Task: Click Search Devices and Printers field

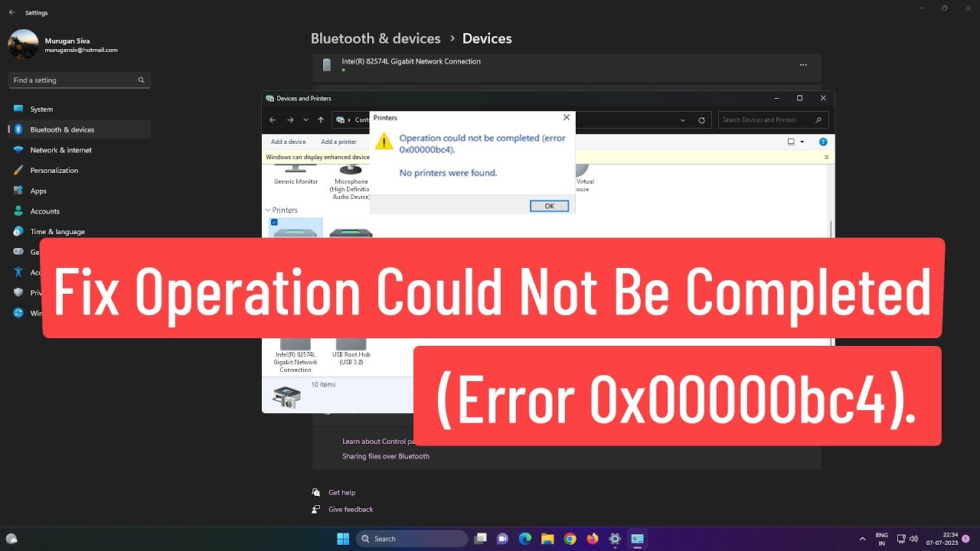Action: [774, 120]
